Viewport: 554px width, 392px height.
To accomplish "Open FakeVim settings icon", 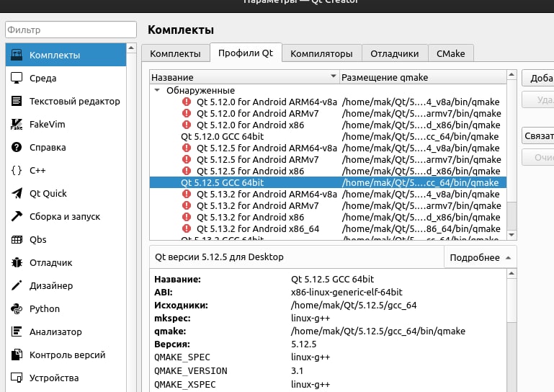I will 17,124.
